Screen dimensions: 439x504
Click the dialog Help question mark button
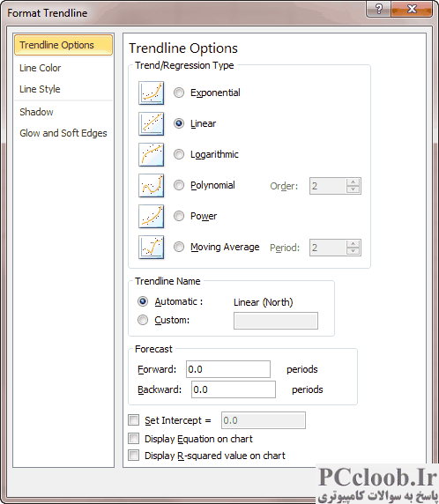coord(378,9)
